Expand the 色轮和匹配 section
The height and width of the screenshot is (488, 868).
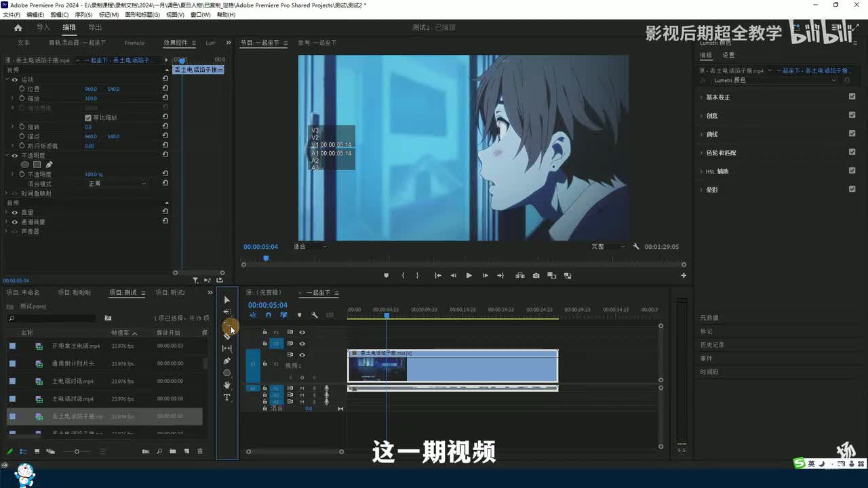click(701, 153)
